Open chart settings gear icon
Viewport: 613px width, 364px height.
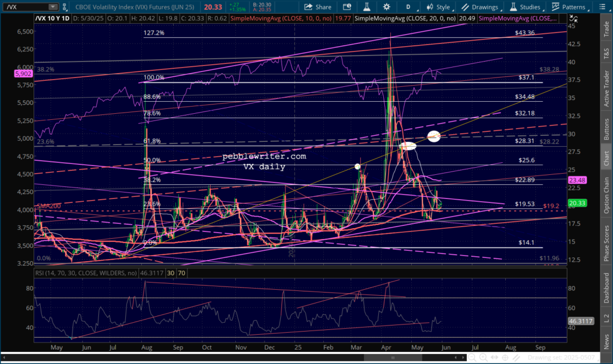[386, 7]
